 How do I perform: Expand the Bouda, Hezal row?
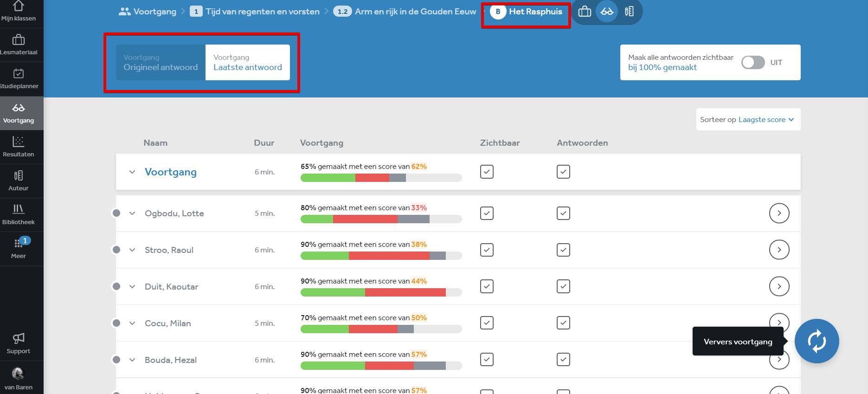click(132, 360)
